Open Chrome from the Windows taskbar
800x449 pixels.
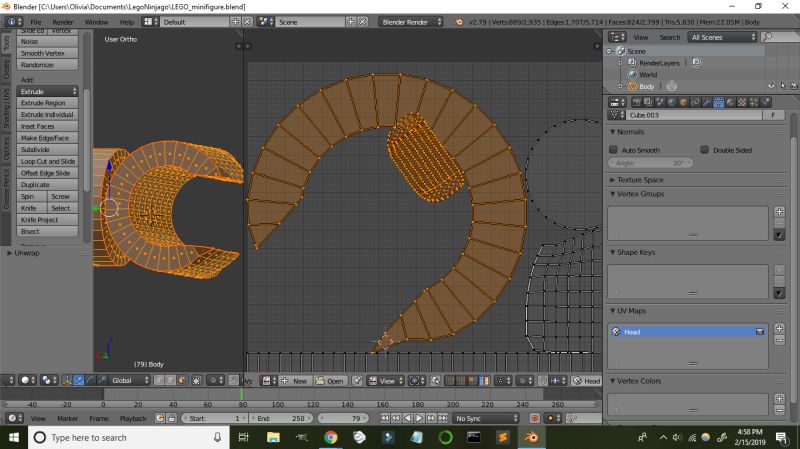coord(331,437)
